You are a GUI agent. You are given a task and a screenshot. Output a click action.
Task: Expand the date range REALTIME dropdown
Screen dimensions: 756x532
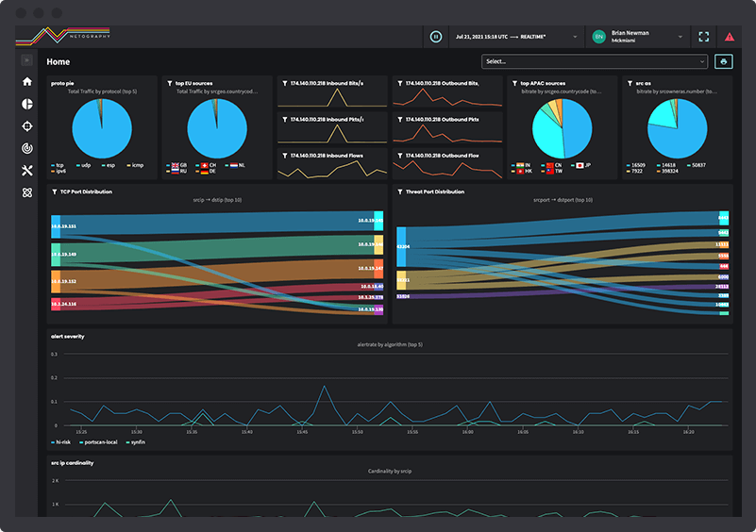coord(516,37)
